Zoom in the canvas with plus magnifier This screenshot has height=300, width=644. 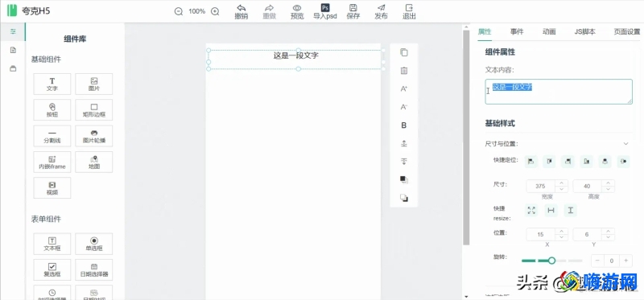click(x=215, y=11)
